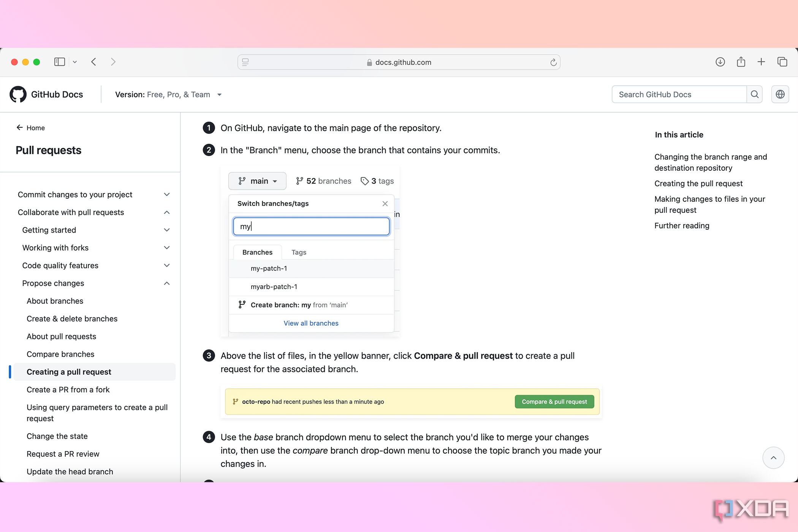Viewport: 798px width, 532px height.
Task: Open Request a PR review article
Action: (x=63, y=454)
